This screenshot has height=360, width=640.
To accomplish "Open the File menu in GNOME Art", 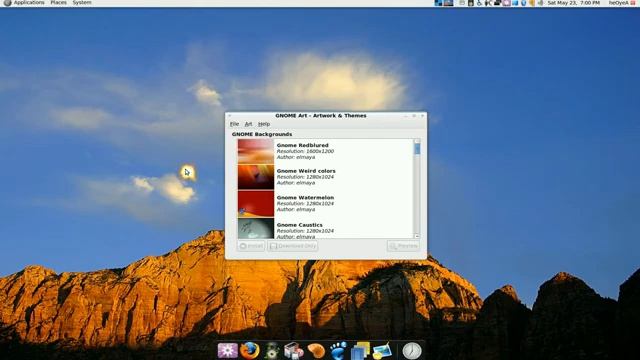I will [234, 124].
